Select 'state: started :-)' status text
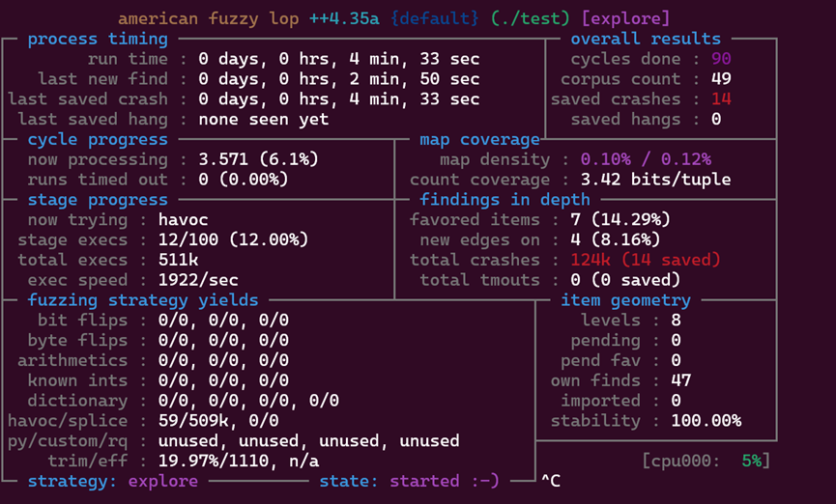 tap(409, 482)
